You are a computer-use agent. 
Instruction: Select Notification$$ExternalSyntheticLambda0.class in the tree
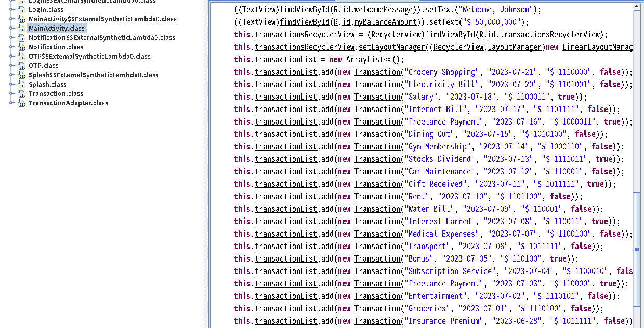101,38
